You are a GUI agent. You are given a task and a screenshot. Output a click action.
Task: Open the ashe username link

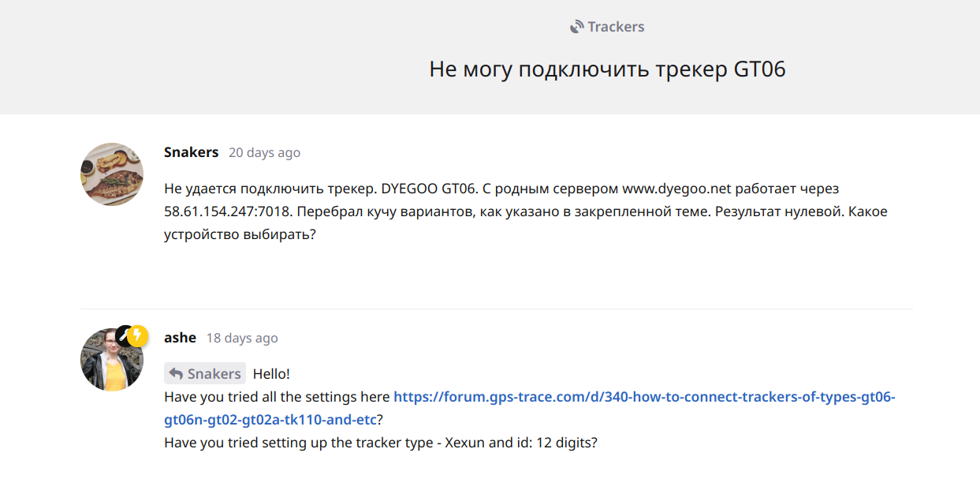pos(180,338)
